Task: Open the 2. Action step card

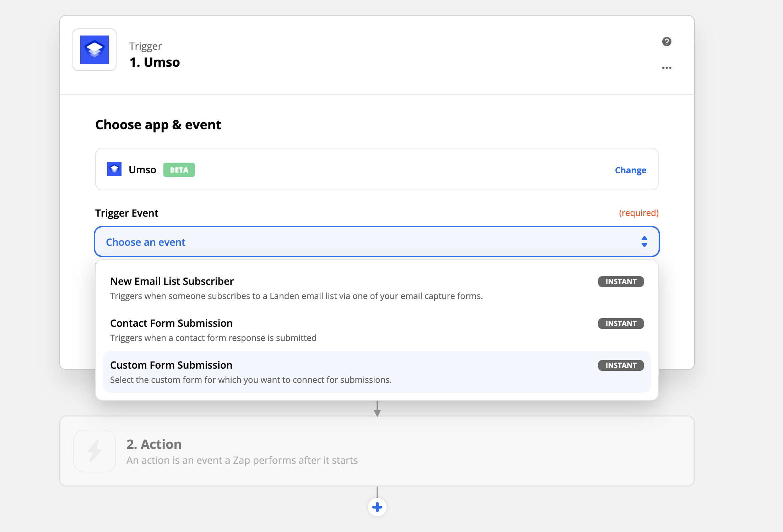Action: pos(377,451)
